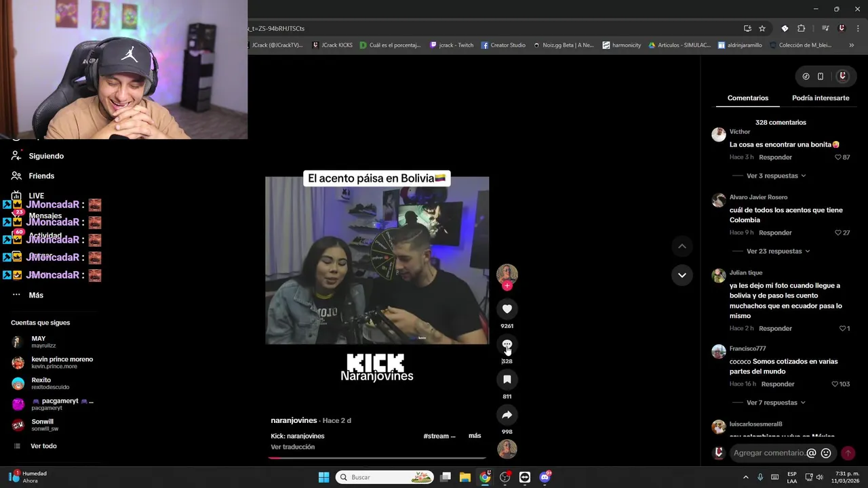Viewport: 868px width, 488px height.
Task: Expand Ver 7 respuestas replies
Action: click(x=776, y=403)
